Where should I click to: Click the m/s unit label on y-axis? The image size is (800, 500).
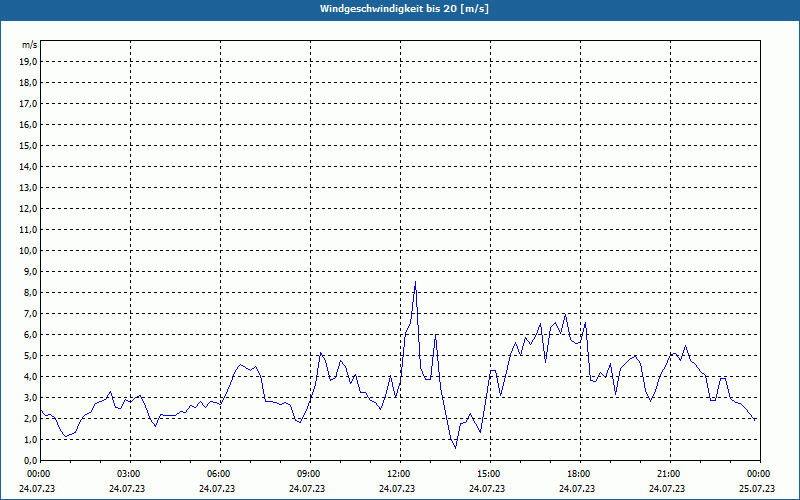30,45
